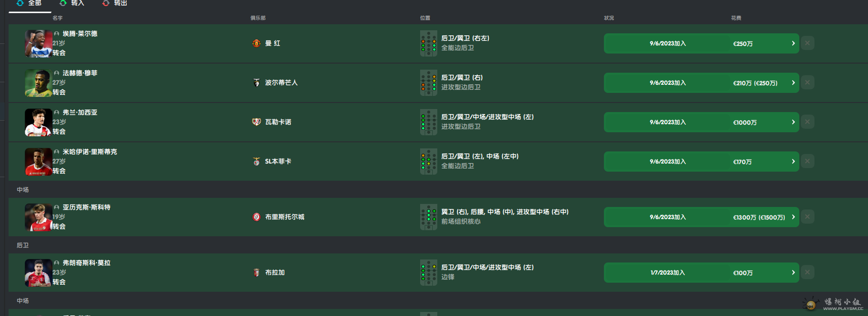Switch to the 转出 tab

[x=115, y=4]
